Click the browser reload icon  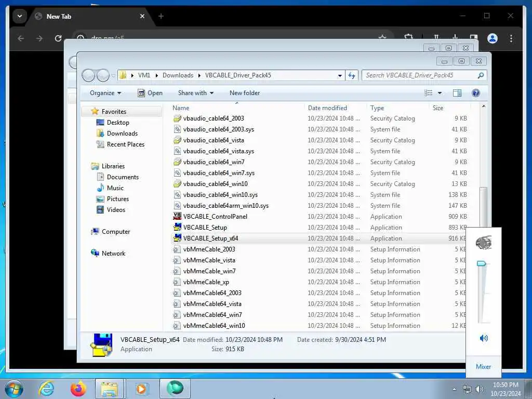point(58,38)
